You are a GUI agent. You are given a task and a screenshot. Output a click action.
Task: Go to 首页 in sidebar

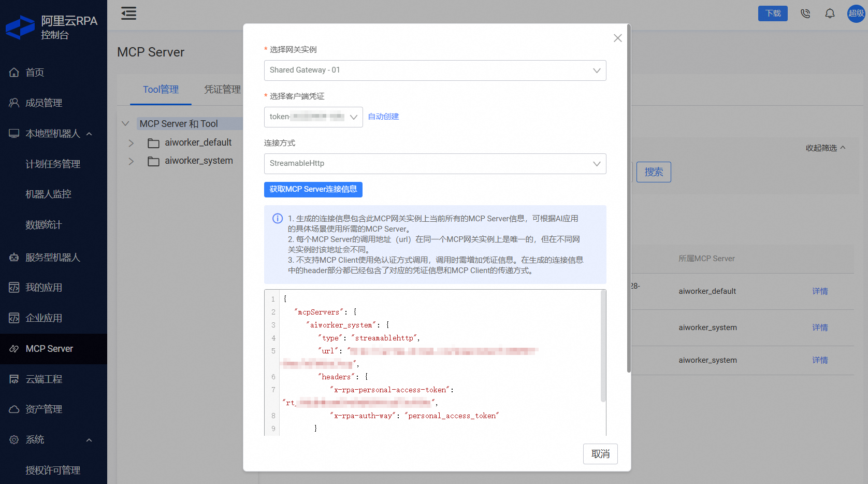53,73
